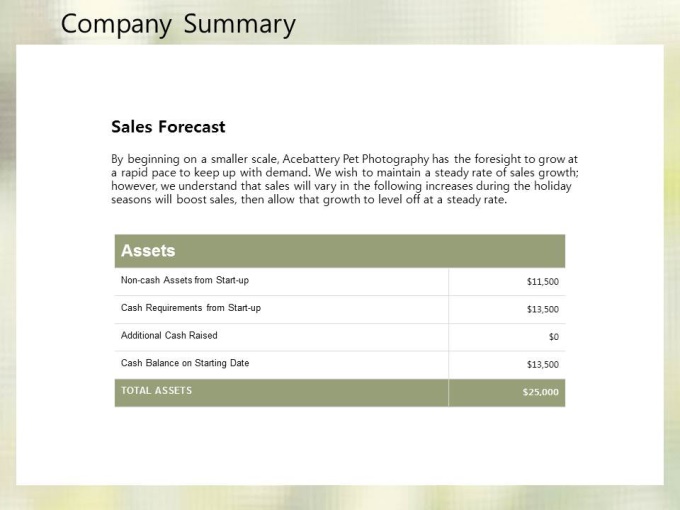Click the paragraph line starting "seasons will boost"

[x=309, y=199]
